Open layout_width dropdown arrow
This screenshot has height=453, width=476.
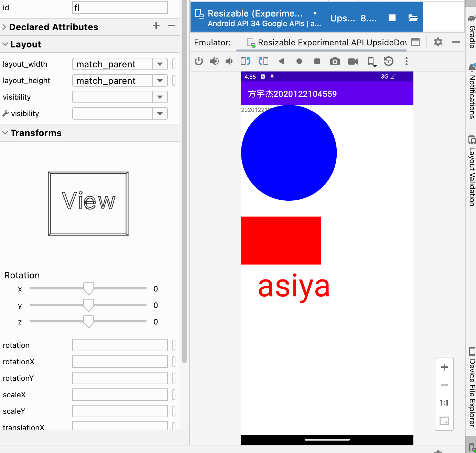160,64
